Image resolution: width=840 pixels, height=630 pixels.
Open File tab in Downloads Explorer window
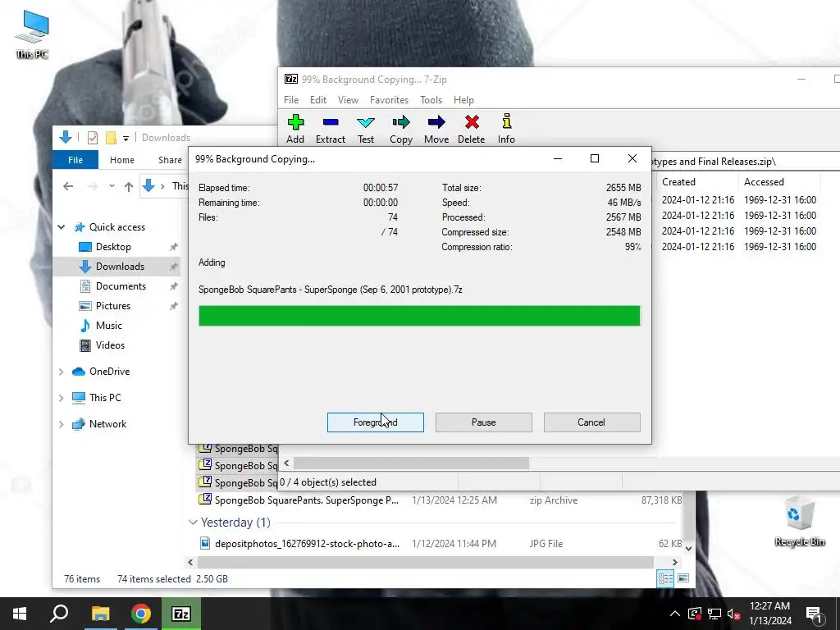tap(75, 160)
